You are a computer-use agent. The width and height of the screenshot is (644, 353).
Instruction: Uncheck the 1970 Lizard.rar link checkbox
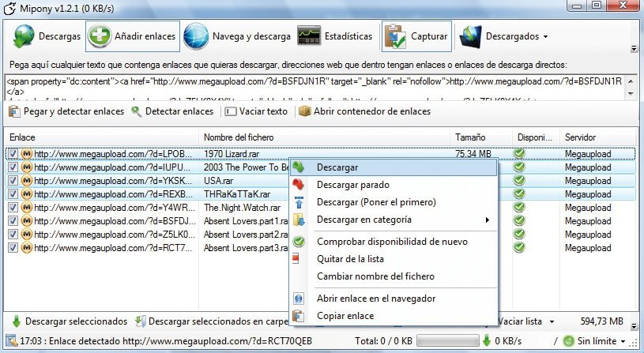pyautogui.click(x=13, y=154)
